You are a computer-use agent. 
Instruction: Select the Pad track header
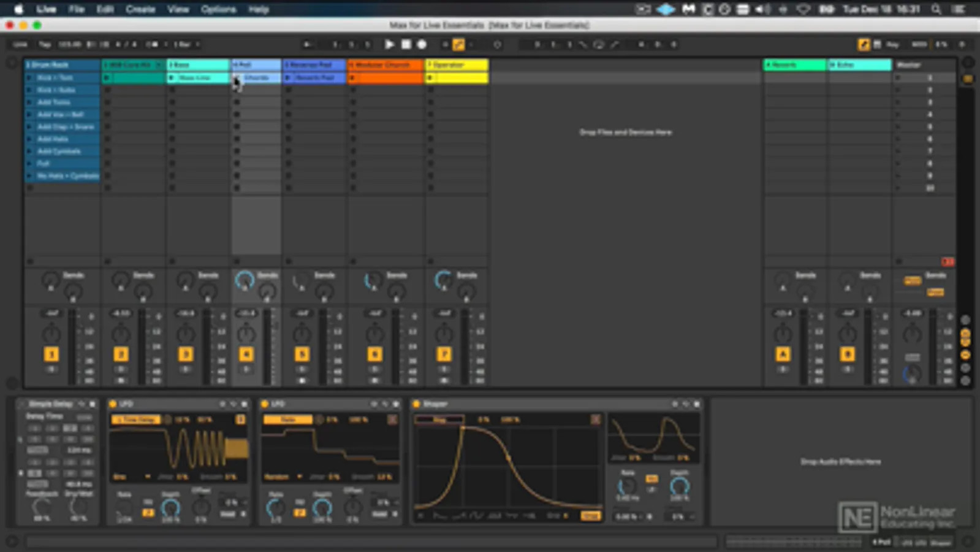click(x=256, y=64)
